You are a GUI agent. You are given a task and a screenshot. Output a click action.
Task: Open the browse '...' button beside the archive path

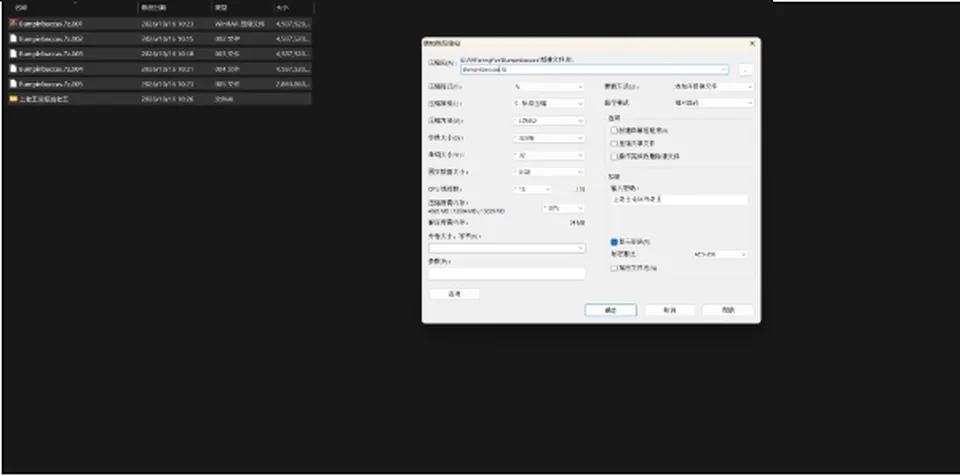745,70
